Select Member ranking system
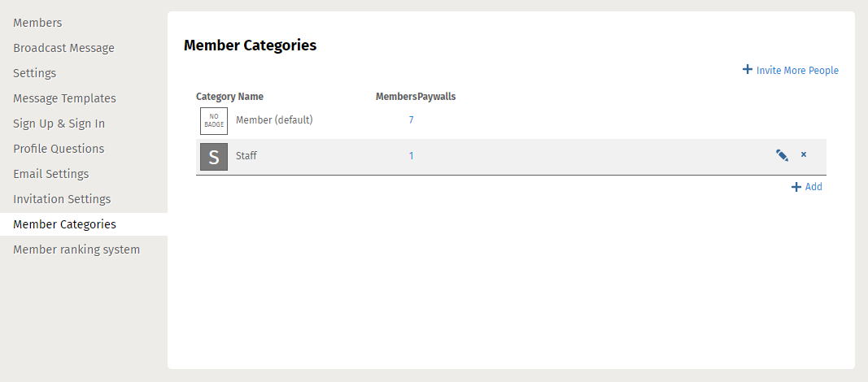Screen dimensions: 868x382 [x=76, y=250]
